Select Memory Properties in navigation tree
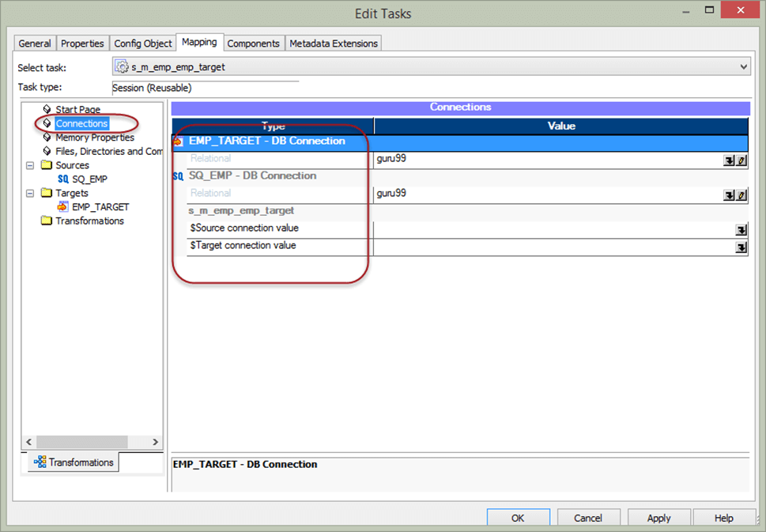Screen dimensions: 766x532 click(94, 138)
